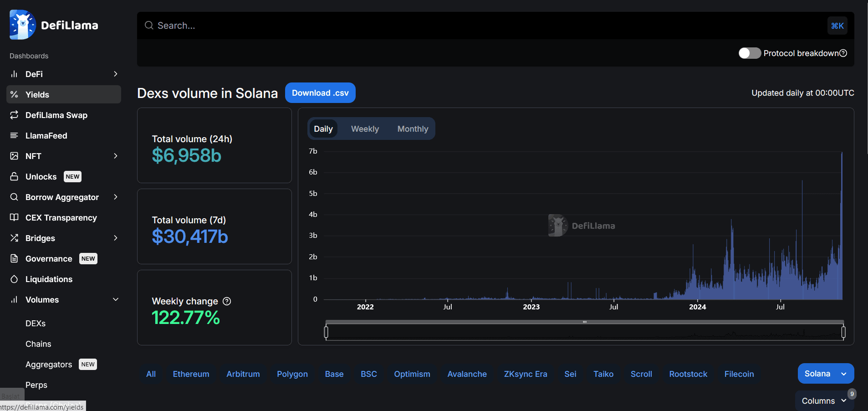The height and width of the screenshot is (411, 868).
Task: Open the Columns dropdown
Action: [x=824, y=401]
